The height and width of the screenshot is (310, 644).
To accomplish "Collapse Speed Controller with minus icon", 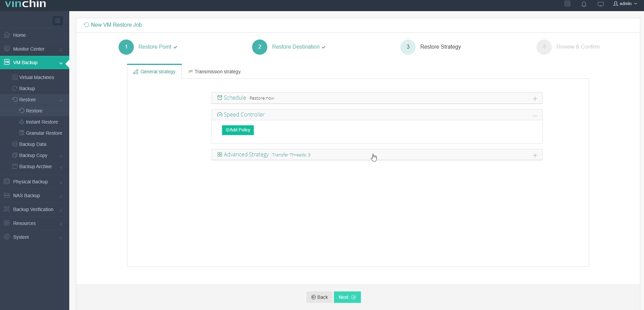I will (x=535, y=116).
